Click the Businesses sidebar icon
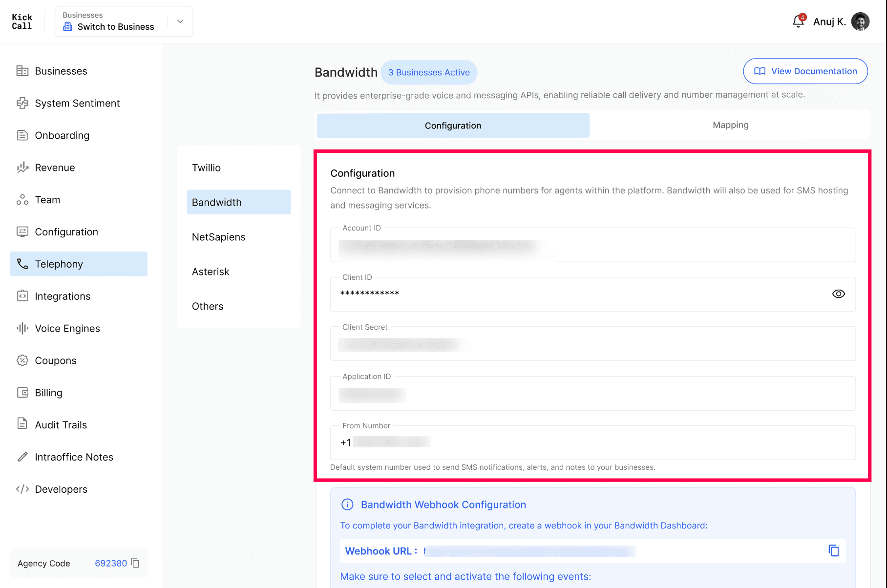 pos(22,71)
